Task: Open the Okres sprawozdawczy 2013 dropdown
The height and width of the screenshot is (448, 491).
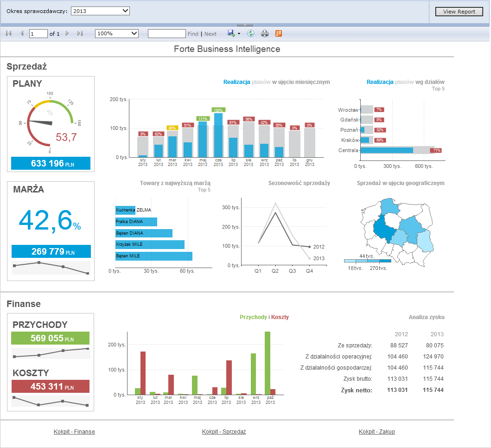Action: coord(100,11)
